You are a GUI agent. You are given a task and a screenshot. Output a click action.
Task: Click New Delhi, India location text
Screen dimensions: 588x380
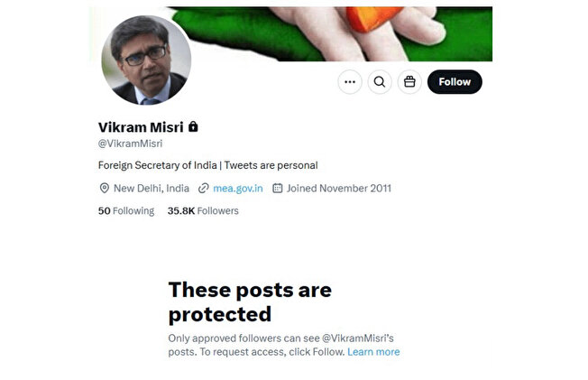[x=152, y=188]
